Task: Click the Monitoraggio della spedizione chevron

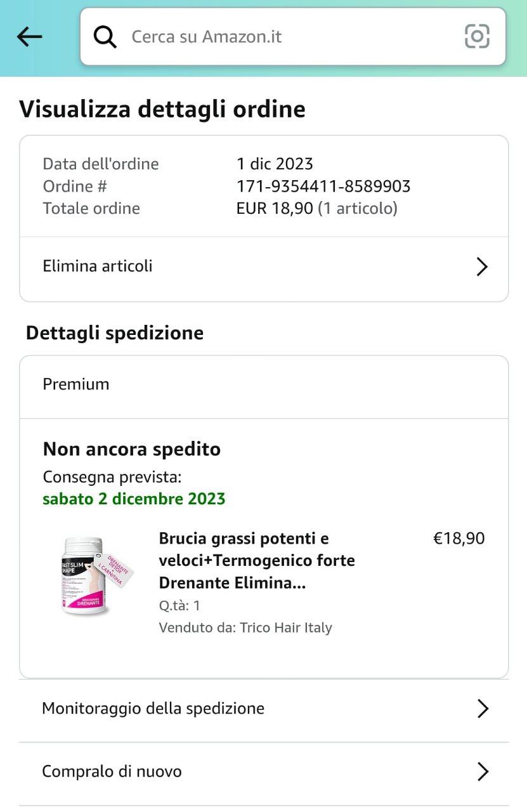Action: (483, 709)
